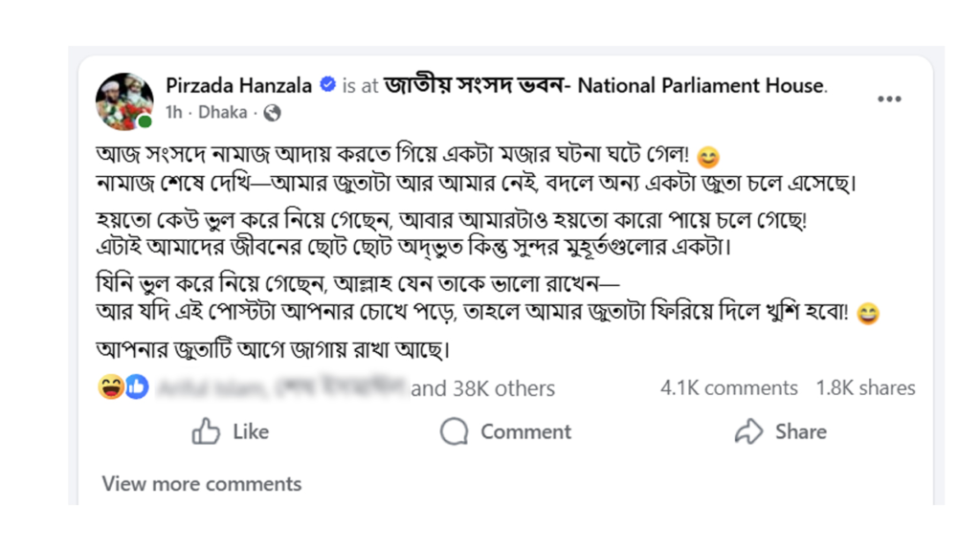The width and height of the screenshot is (980, 551).
Task: Click the Comment speech bubble button
Action: click(x=505, y=432)
